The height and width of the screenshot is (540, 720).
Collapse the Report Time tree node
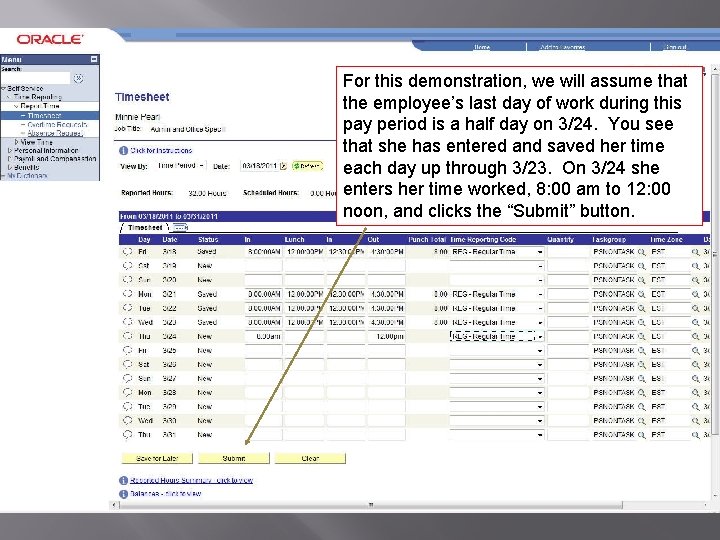[x=16, y=106]
